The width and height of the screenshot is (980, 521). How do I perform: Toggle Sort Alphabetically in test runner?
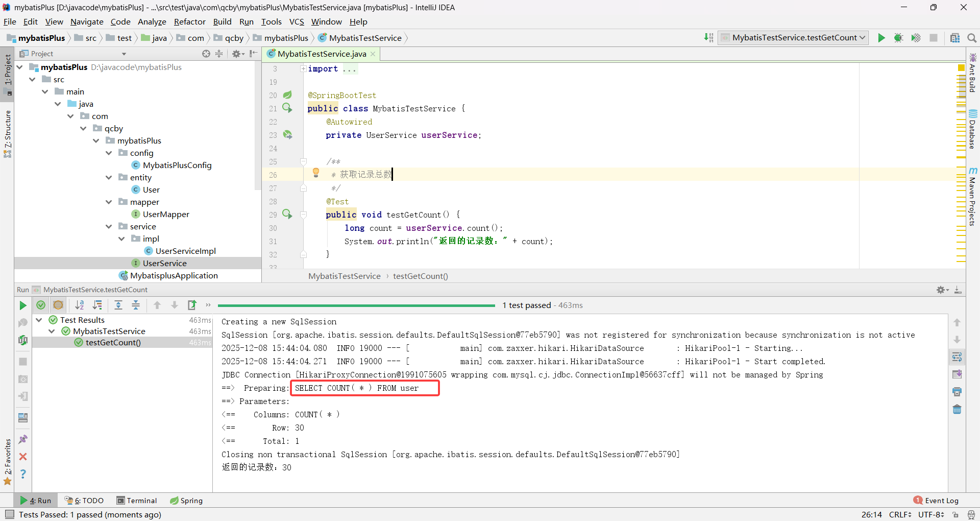[x=80, y=305]
